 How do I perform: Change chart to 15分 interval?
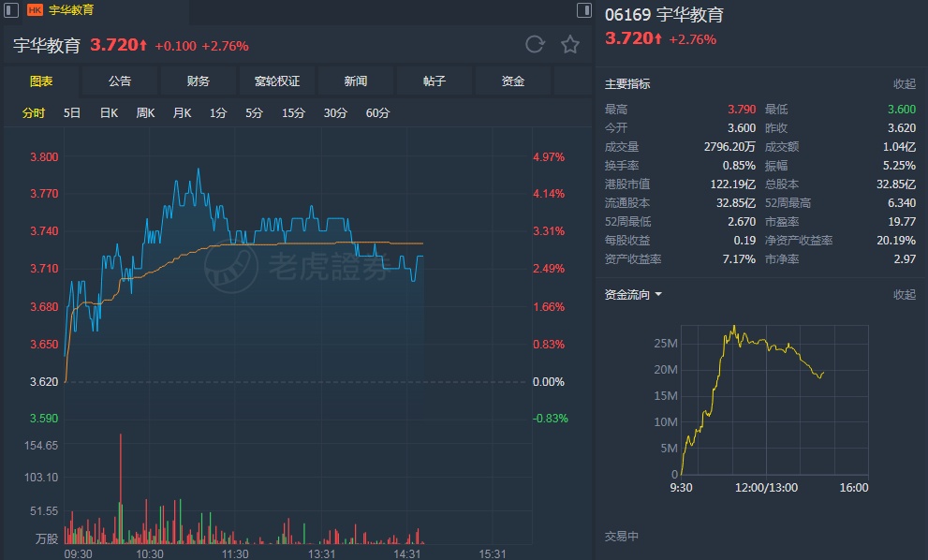pyautogui.click(x=293, y=113)
